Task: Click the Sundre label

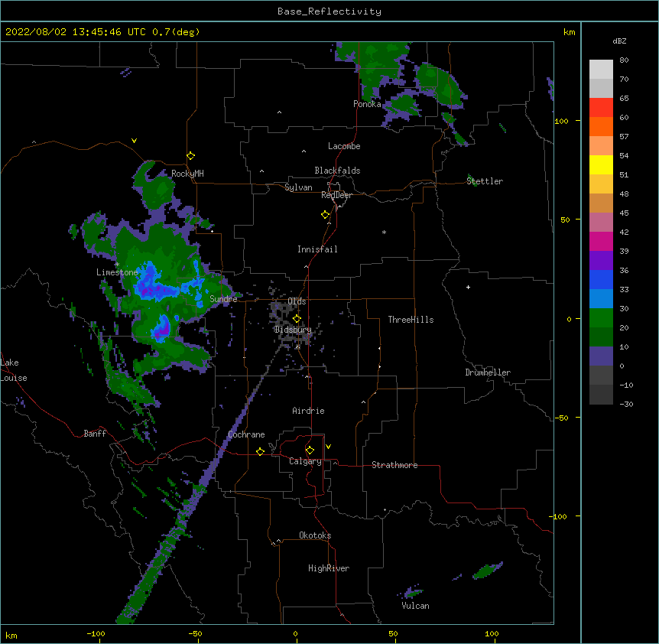Action: pos(223,299)
